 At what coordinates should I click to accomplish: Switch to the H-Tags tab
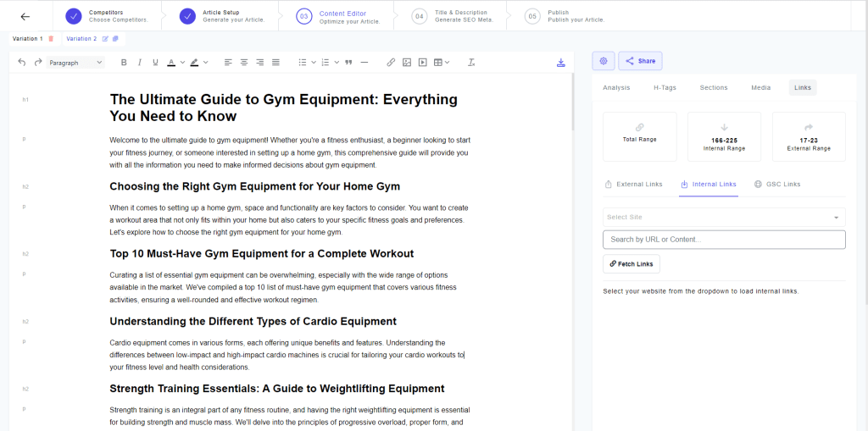point(665,87)
